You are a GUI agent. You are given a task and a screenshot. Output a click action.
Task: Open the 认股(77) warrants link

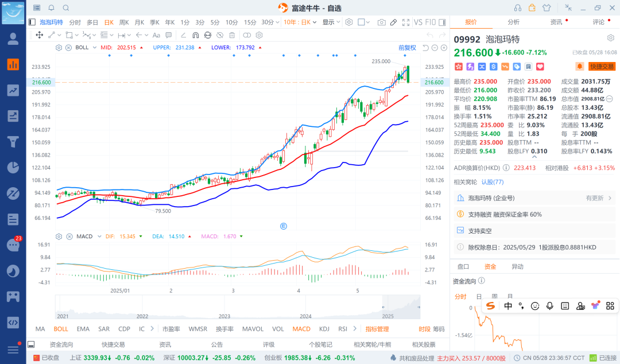tap(493, 182)
